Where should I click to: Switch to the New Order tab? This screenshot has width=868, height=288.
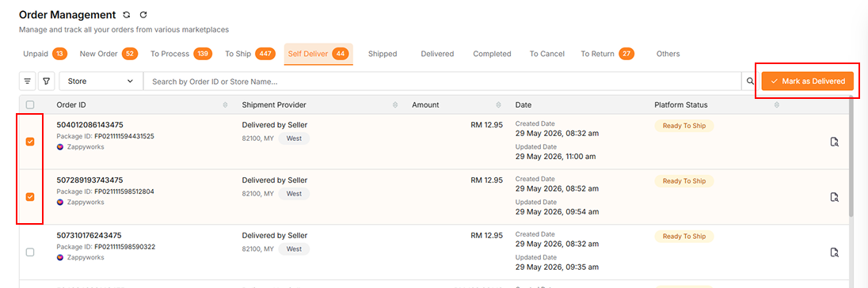[x=108, y=54]
